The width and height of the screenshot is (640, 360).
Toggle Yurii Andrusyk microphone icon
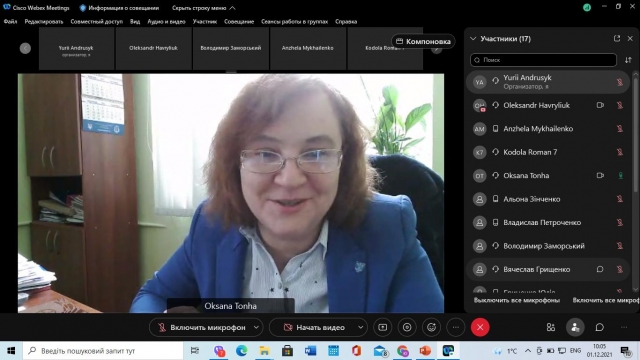click(620, 82)
